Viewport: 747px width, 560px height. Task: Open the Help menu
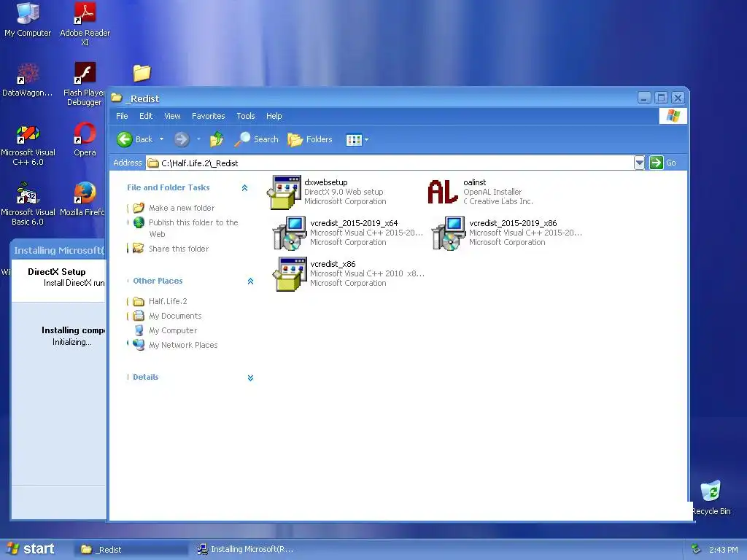[x=274, y=116]
